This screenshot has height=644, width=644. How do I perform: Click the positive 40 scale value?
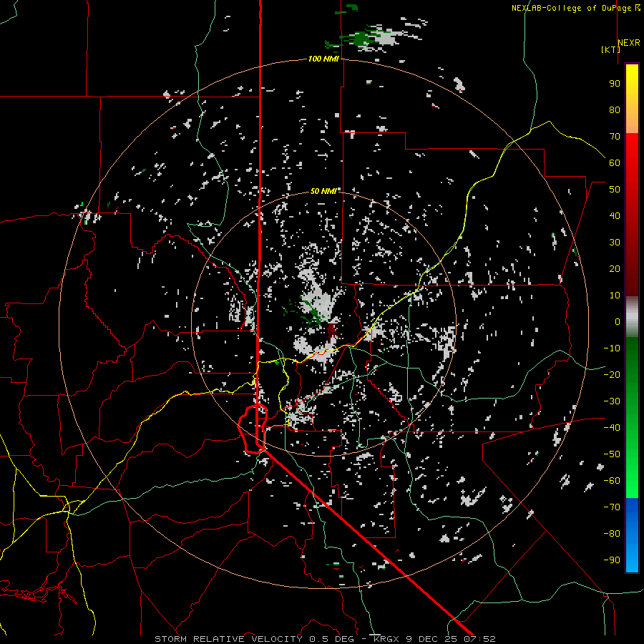615,216
